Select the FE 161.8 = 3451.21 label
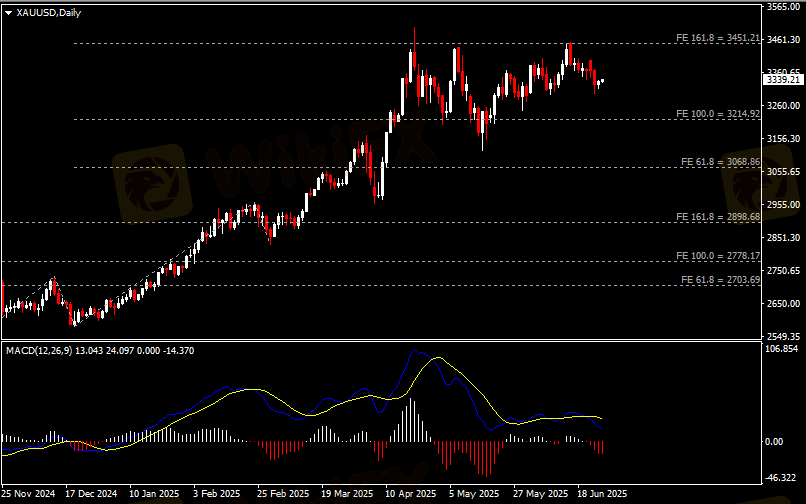The width and height of the screenshot is (806, 504). (x=718, y=38)
